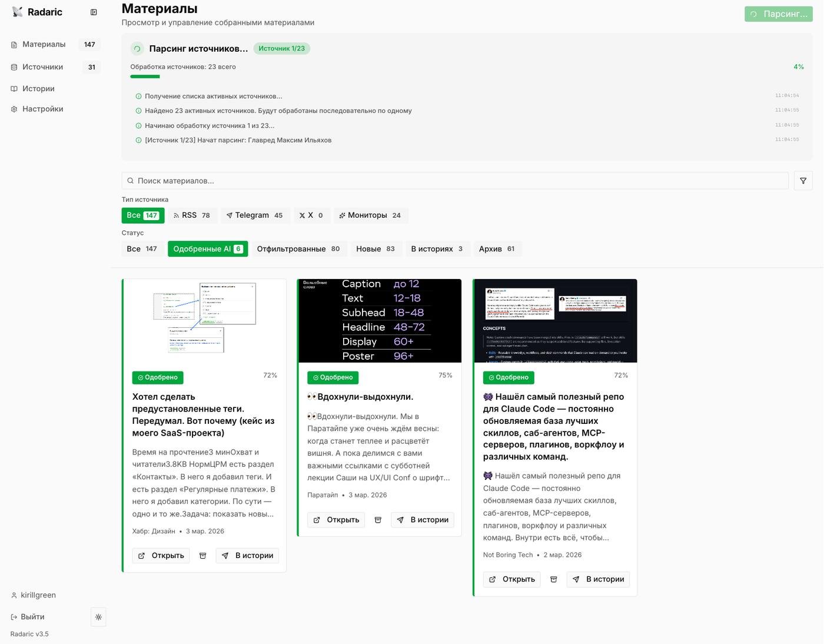
Task: Switch to Архив status tab
Action: pyautogui.click(x=496, y=249)
